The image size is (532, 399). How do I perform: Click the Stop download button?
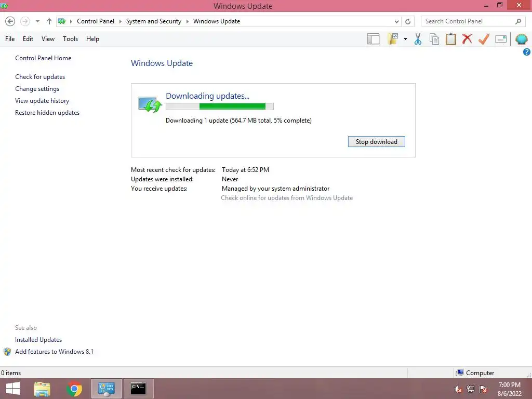[376, 142]
